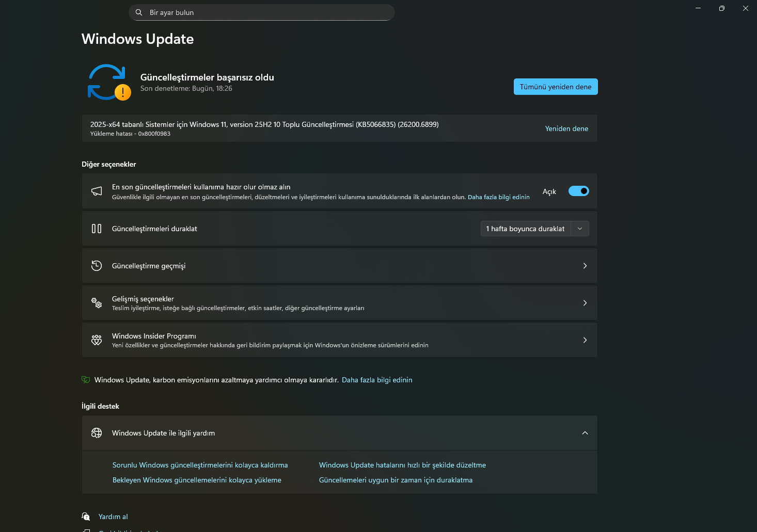The height and width of the screenshot is (532, 757).
Task: Click the pause icon beside Güncelleştirmeleri duraklat
Action: tap(97, 229)
